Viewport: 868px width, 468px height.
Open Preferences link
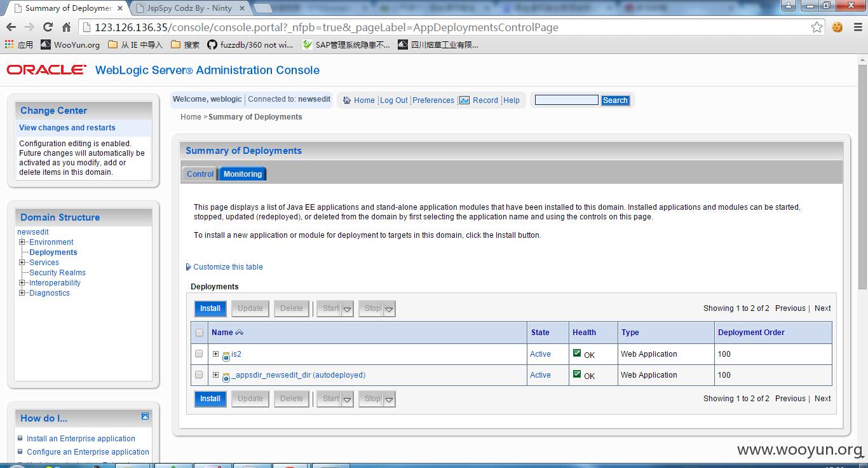coord(433,100)
